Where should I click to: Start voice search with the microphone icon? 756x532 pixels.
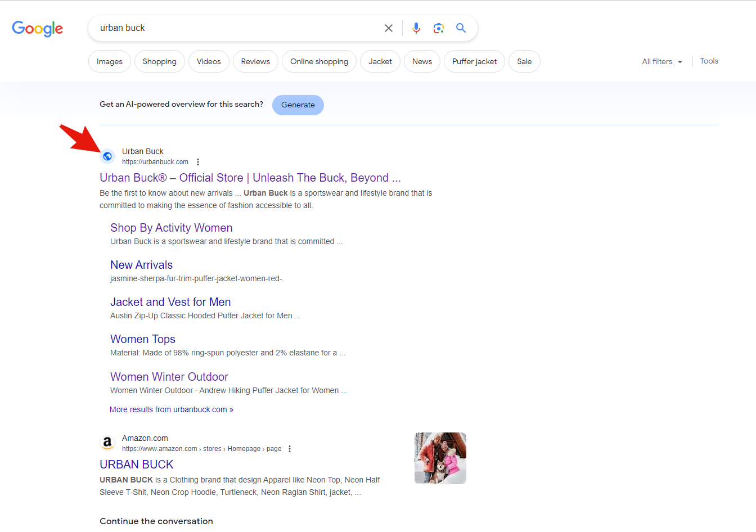coord(416,28)
